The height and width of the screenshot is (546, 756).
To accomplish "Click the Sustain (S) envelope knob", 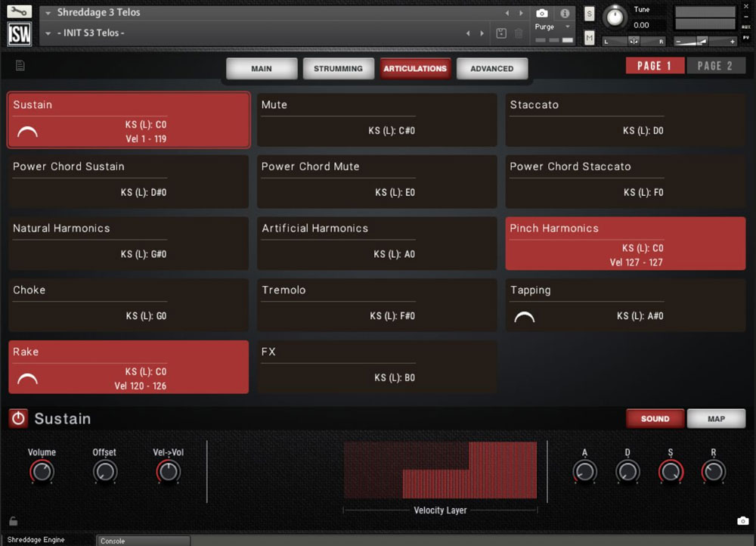I will coord(671,471).
